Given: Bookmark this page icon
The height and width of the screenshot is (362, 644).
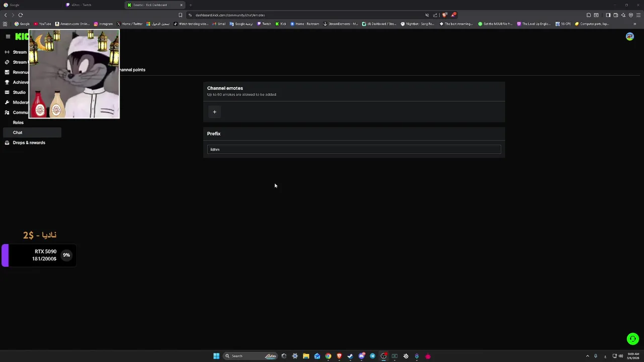Looking at the screenshot, I should click(180, 15).
